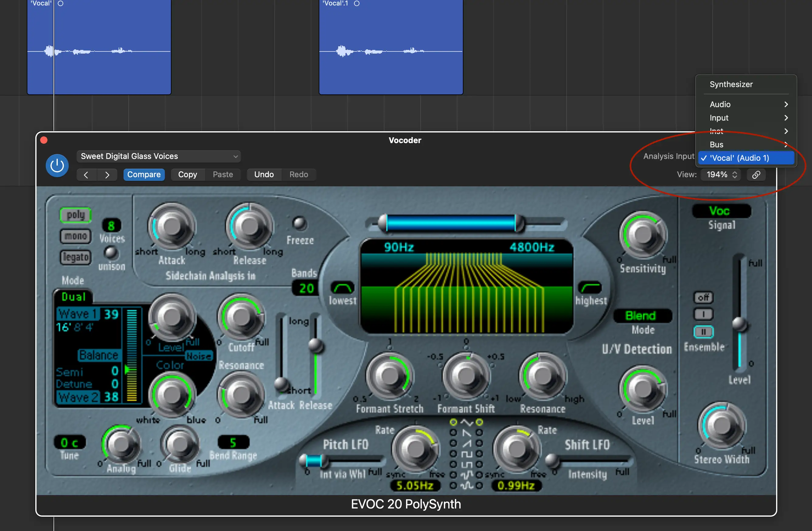812x531 pixels.
Task: Select the highest band filter shape icon
Action: pos(590,288)
